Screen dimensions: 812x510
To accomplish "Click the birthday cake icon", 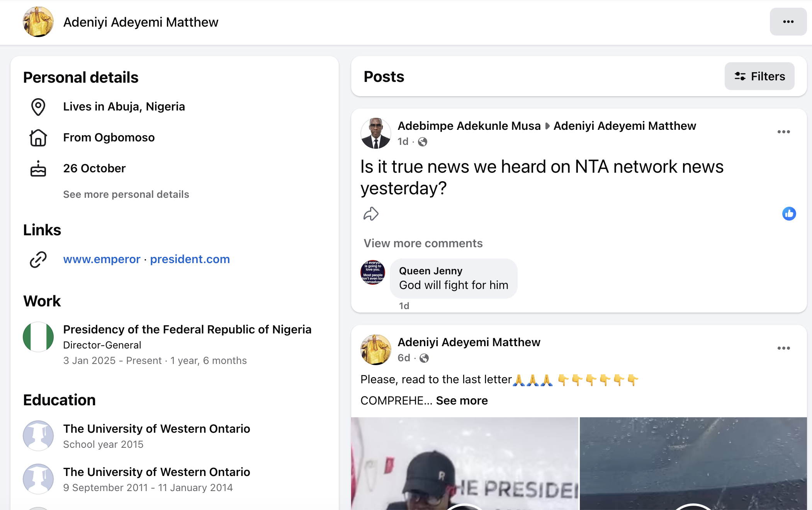I will pyautogui.click(x=38, y=168).
